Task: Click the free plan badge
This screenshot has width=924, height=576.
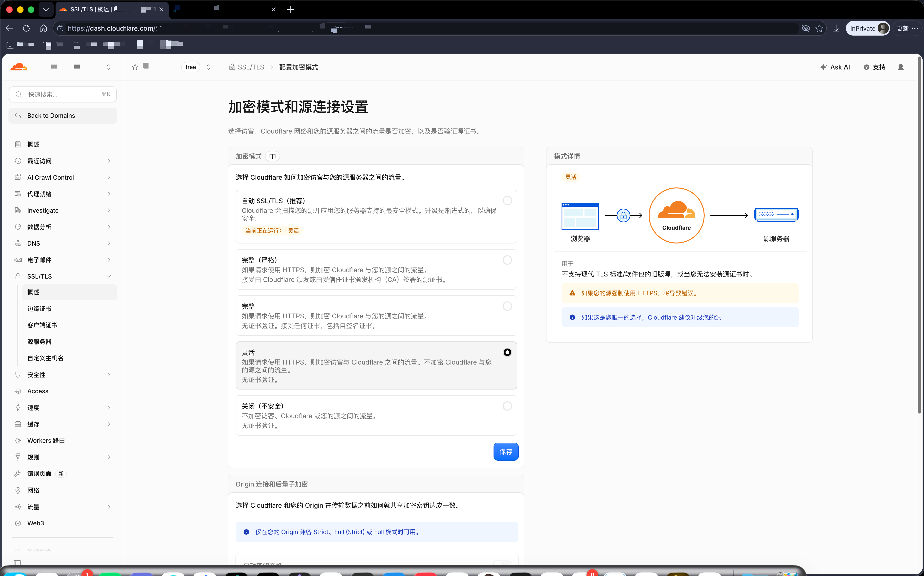Action: [191, 67]
